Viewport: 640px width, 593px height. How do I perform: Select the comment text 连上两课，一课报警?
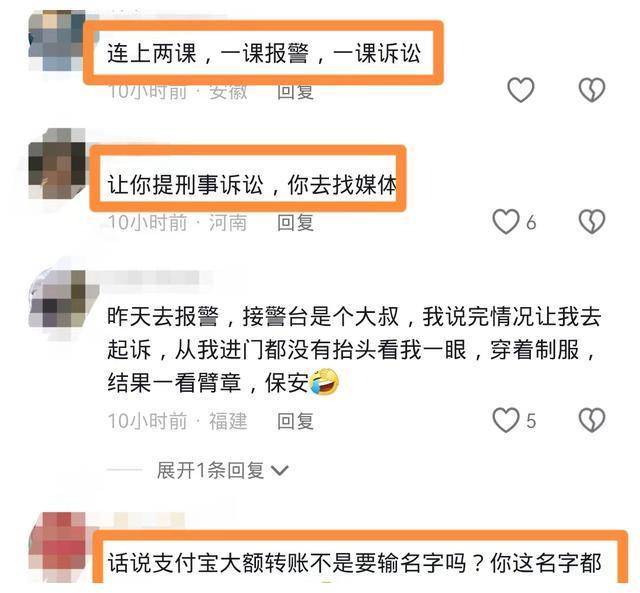[264, 53]
